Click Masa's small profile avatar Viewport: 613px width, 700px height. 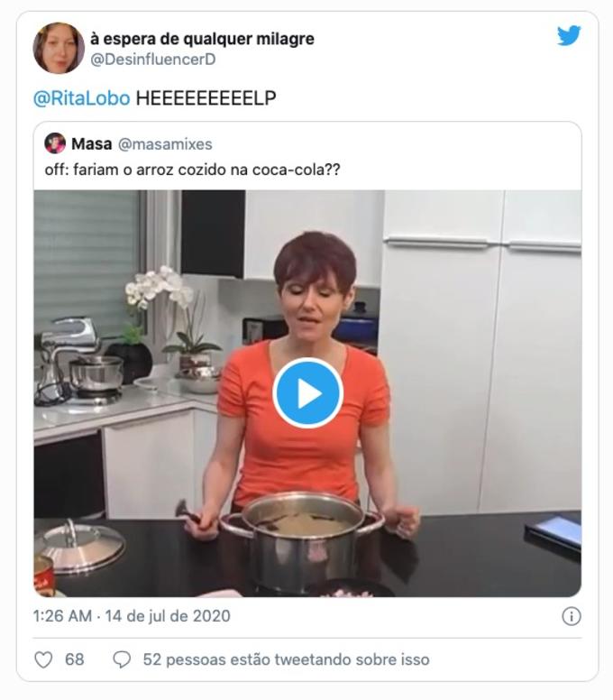click(55, 143)
